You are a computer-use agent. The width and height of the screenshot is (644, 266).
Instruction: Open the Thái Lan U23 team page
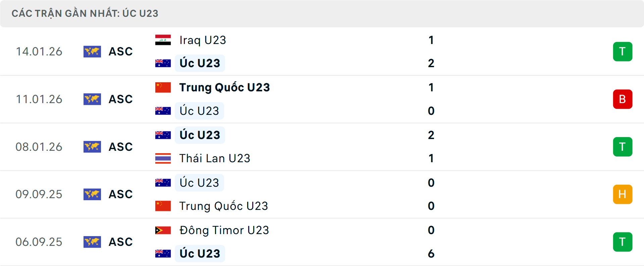tap(215, 158)
